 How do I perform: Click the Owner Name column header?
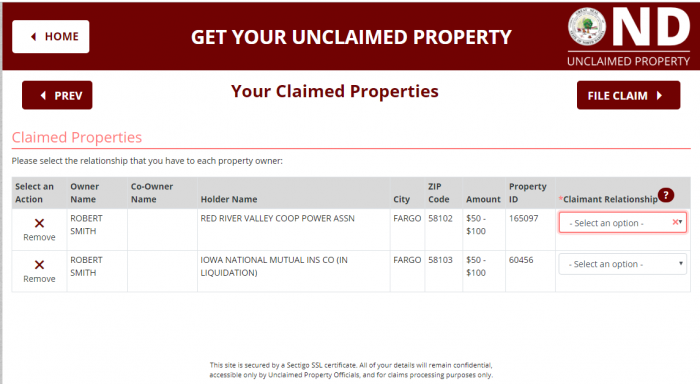pos(84,193)
